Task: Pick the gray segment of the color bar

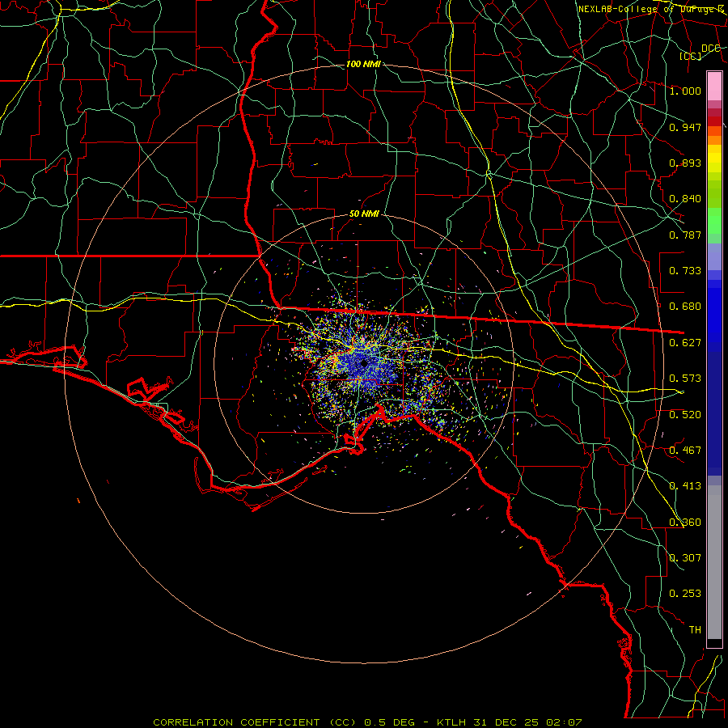Action: [x=714, y=562]
